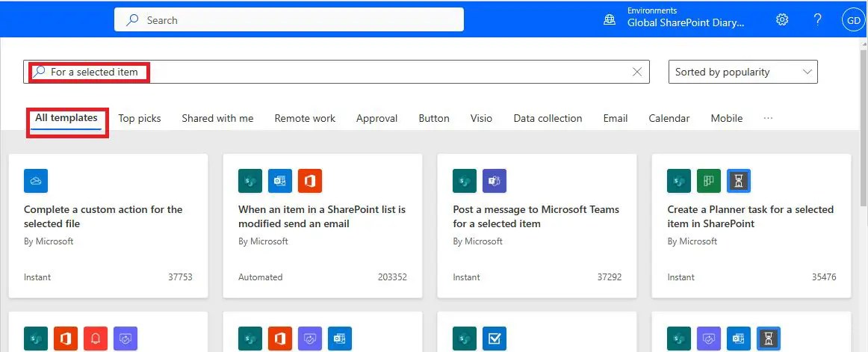This screenshot has width=868, height=352.
Task: Switch to the Top picks tab
Action: pyautogui.click(x=140, y=118)
